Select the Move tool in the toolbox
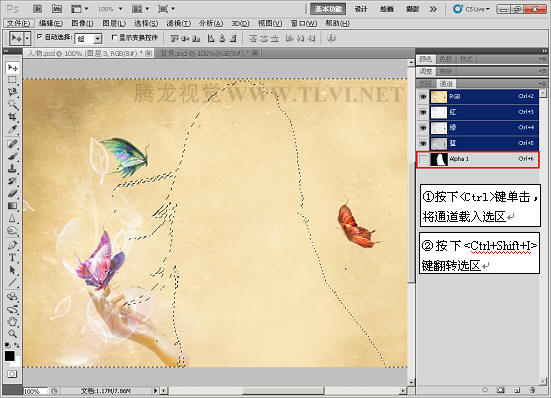Image resolution: width=551 pixels, height=398 pixels. pos(13,67)
